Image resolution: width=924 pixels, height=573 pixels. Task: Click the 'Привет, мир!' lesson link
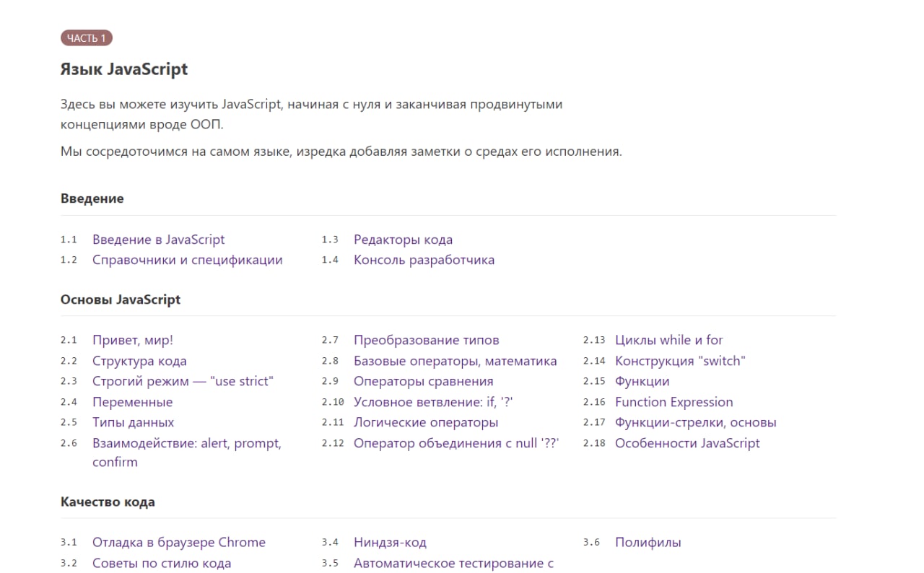(x=133, y=340)
